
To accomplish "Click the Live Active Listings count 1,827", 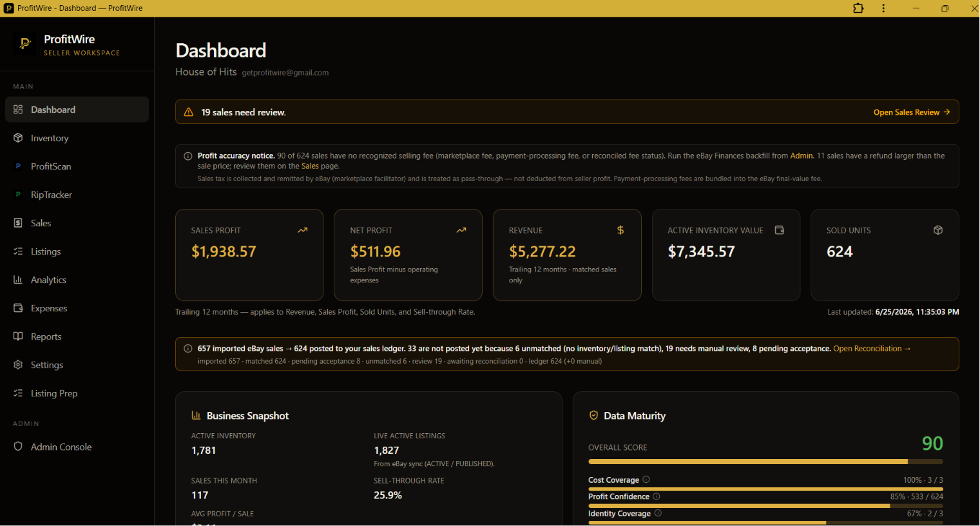I will (x=387, y=451).
